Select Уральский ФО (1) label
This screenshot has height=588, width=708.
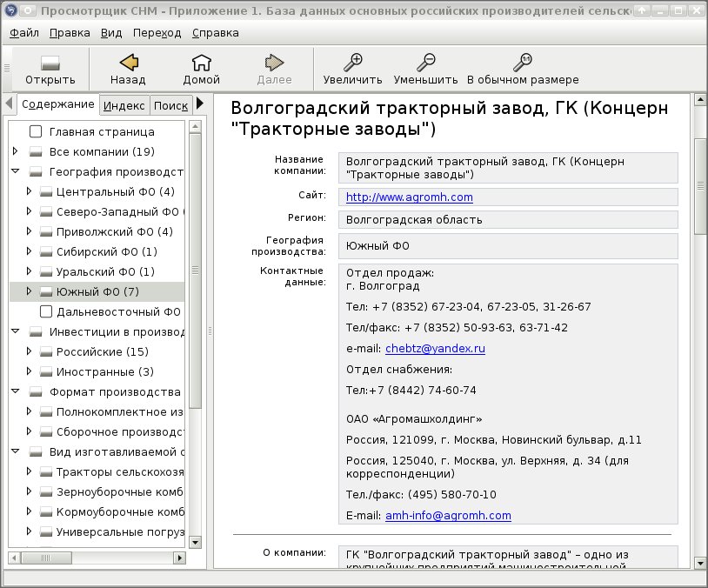(105, 272)
